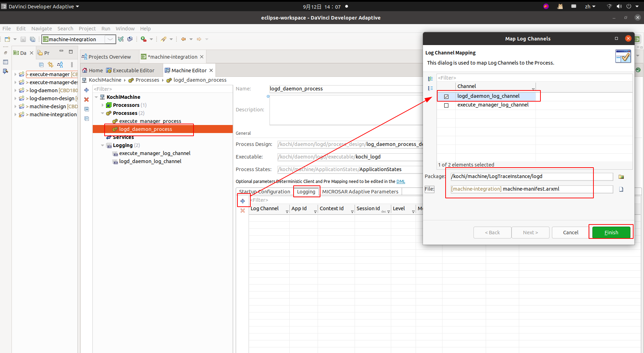Open the machine-integration project combo dropdown

110,39
